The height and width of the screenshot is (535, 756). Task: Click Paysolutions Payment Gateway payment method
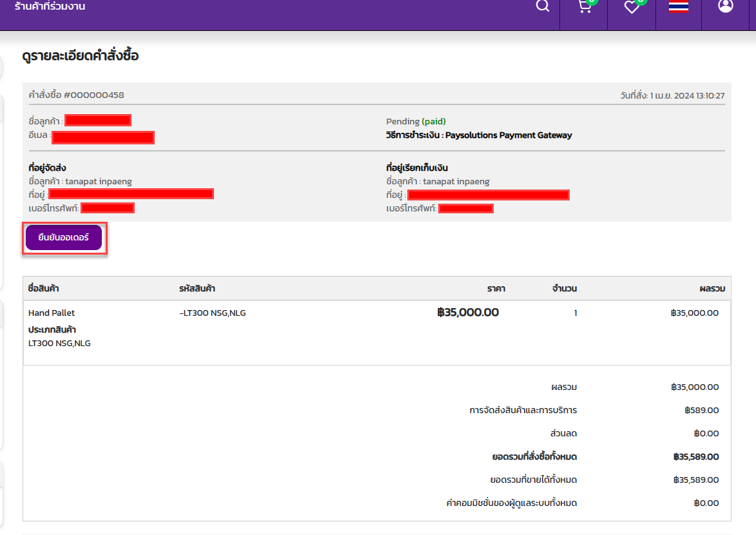(x=509, y=135)
